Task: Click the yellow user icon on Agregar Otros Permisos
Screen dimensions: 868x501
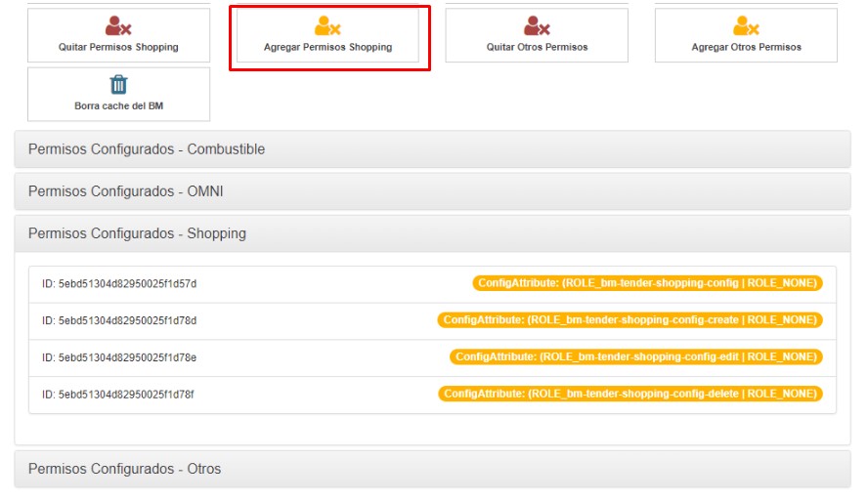Action: click(x=746, y=26)
